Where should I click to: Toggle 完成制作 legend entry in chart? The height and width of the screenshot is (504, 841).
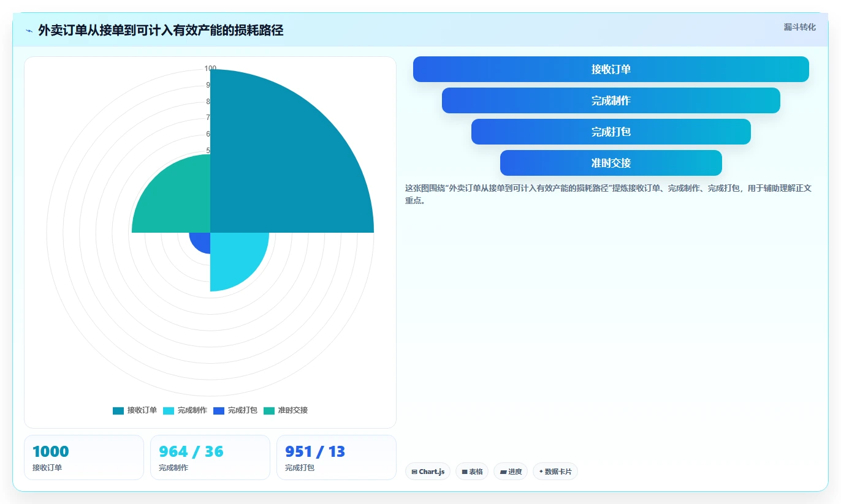point(185,410)
